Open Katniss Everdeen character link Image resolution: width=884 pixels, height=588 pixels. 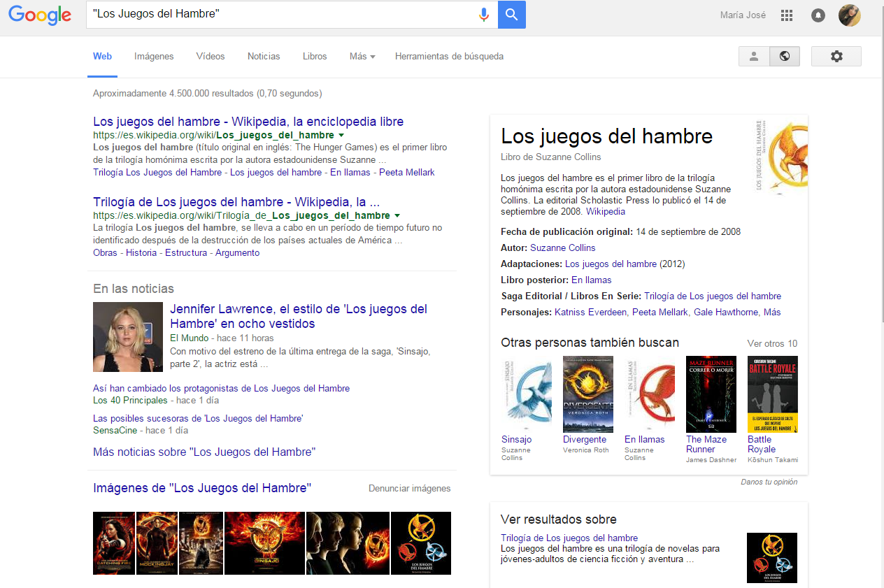pos(590,312)
